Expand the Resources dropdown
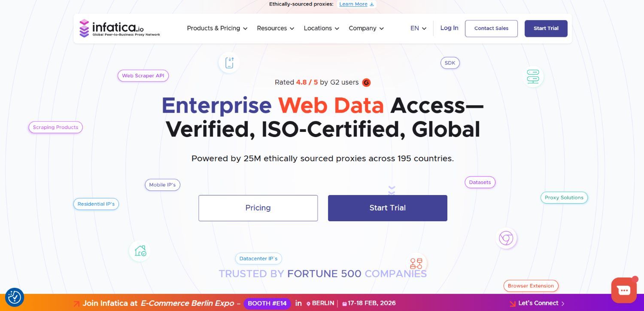This screenshot has height=311, width=644. click(276, 28)
